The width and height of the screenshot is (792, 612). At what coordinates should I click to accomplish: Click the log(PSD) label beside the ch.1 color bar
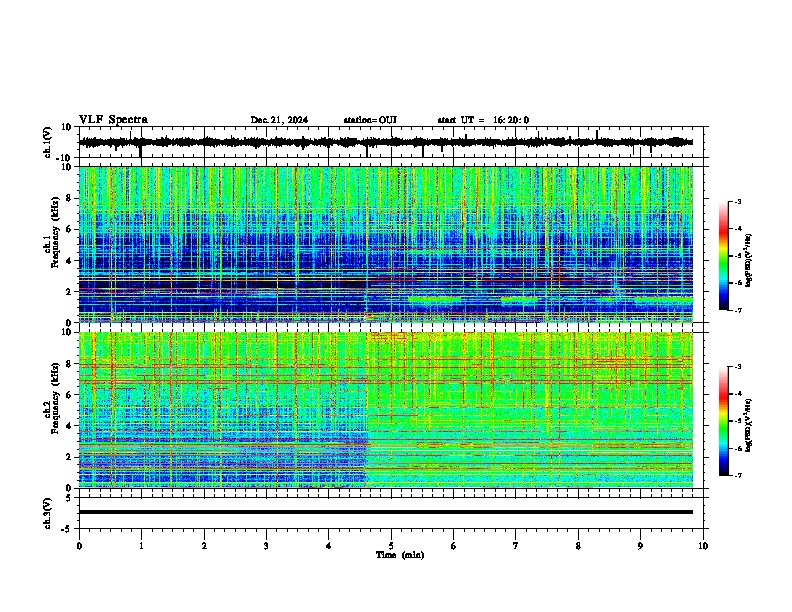click(749, 260)
